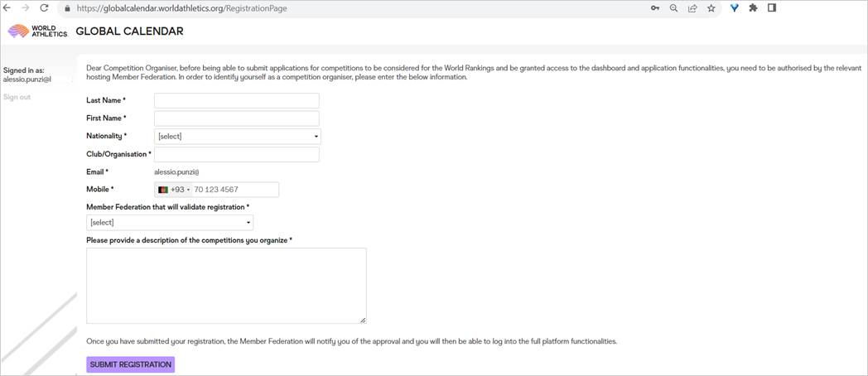Viewport: 868px width, 376px height.
Task: Open the browser side panel icon
Action: (x=771, y=8)
